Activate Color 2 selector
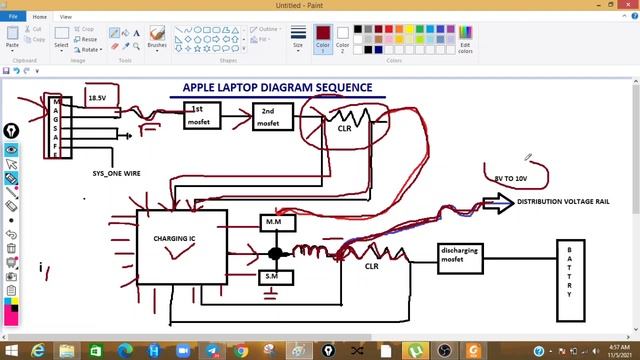 click(x=342, y=39)
